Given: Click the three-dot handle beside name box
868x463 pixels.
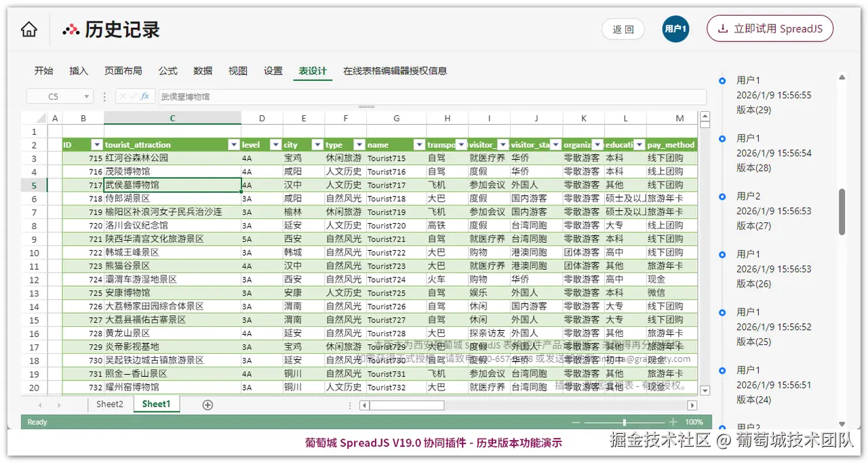Looking at the screenshot, I should (x=104, y=97).
